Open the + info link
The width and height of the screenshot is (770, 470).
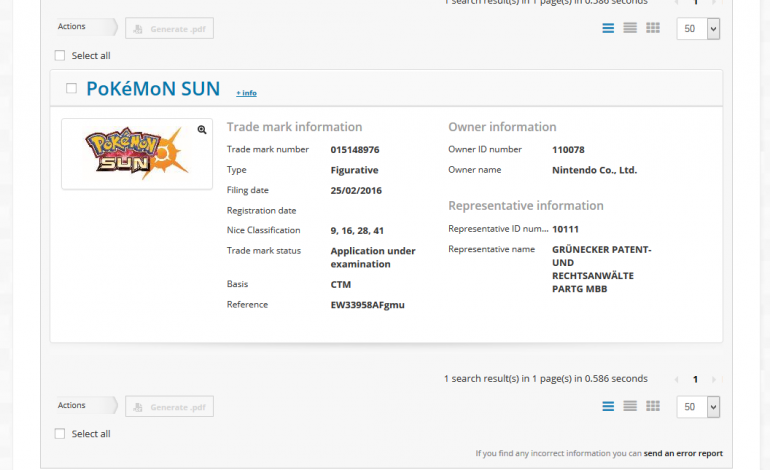tap(246, 93)
